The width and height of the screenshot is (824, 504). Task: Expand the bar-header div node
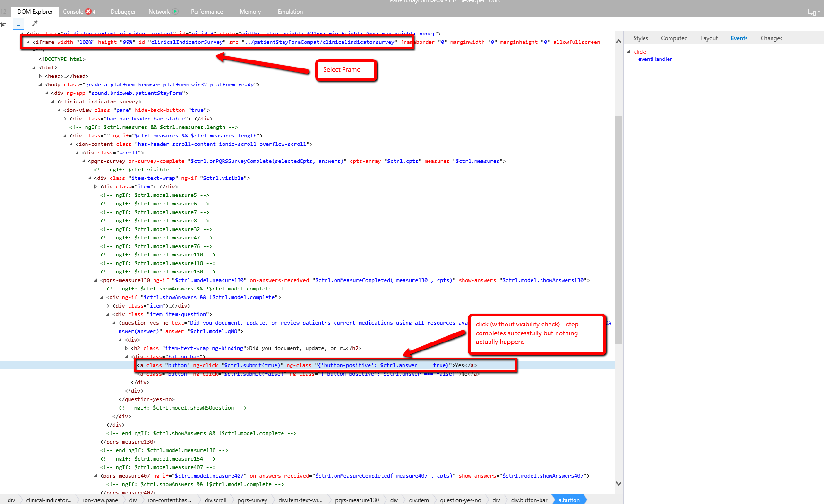65,119
